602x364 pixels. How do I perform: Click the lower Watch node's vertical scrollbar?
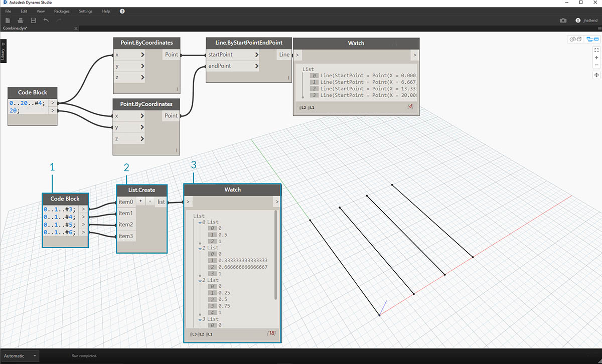276,256
